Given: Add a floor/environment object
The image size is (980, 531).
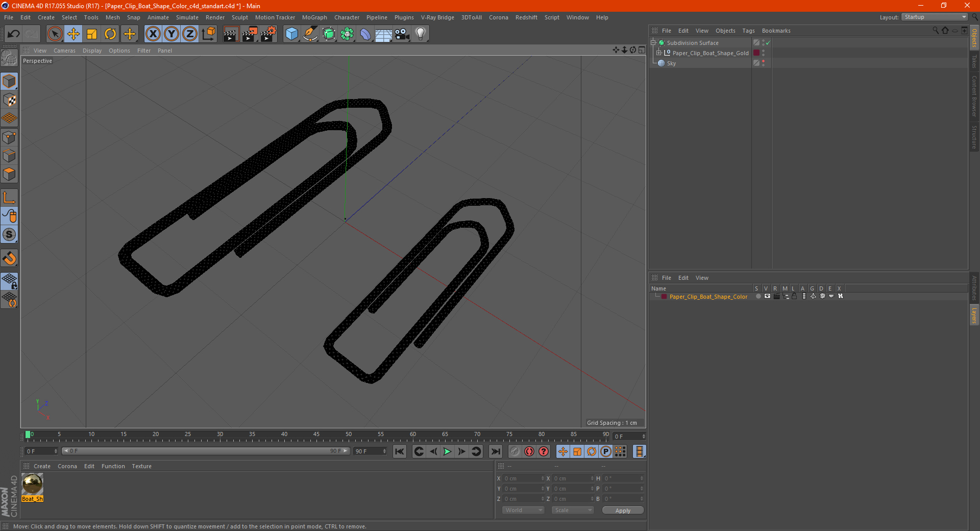Looking at the screenshot, I should click(x=384, y=34).
